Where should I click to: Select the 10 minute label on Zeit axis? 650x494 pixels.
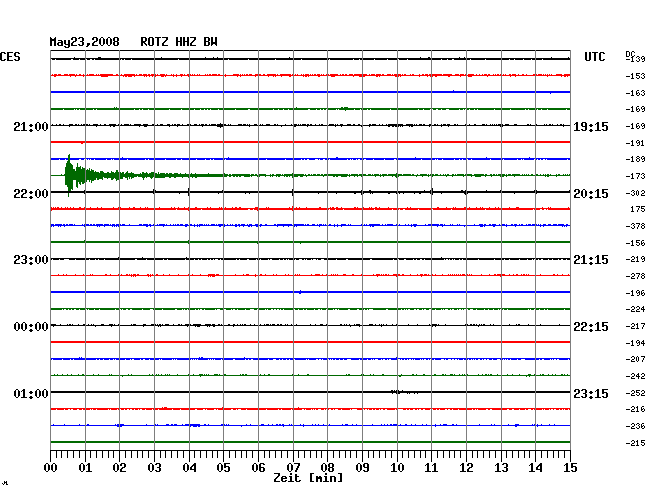coord(397,468)
